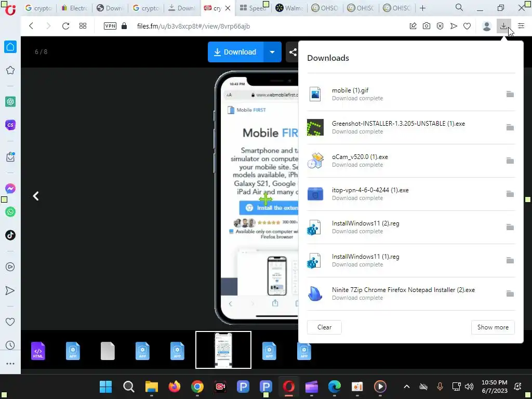Viewport: 532px width, 399px height.
Task: Open Messenger from the sidebar
Action: (10, 189)
